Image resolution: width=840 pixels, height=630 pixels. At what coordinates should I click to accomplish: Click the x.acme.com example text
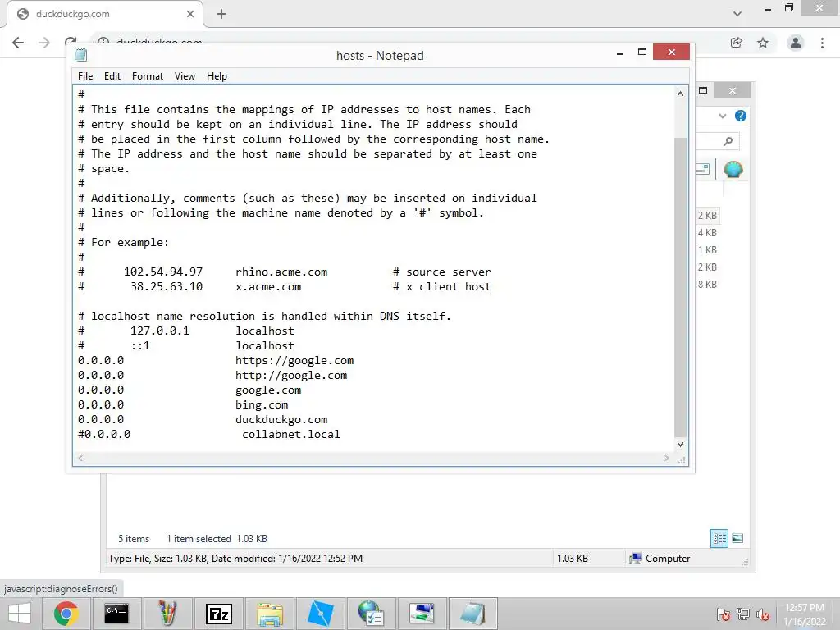(268, 286)
